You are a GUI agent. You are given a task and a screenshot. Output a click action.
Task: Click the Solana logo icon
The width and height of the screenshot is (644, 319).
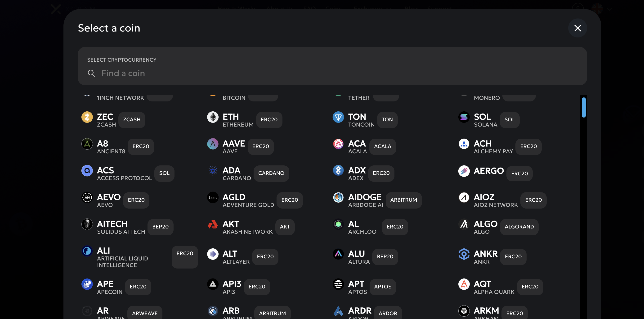[x=464, y=117]
